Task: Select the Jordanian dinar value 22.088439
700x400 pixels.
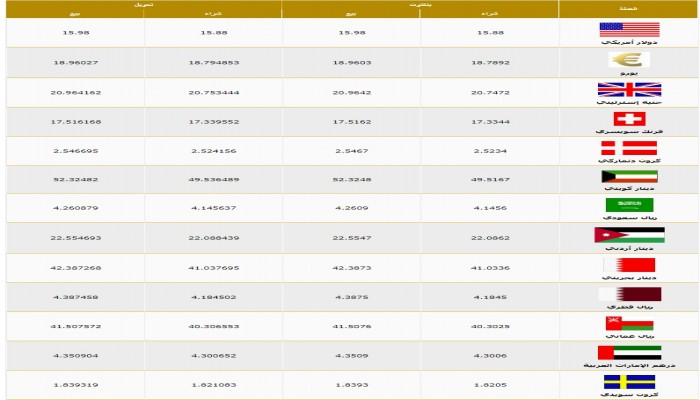Action: click(x=214, y=238)
